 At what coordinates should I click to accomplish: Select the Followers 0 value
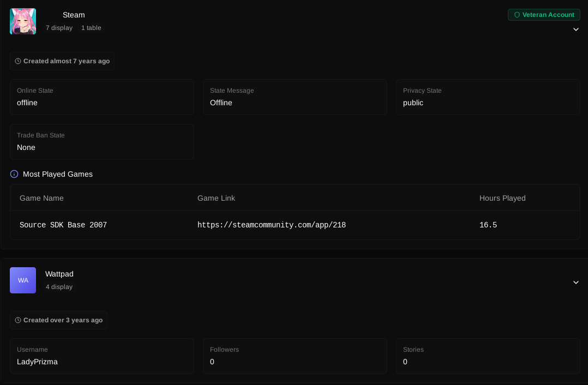(x=212, y=362)
